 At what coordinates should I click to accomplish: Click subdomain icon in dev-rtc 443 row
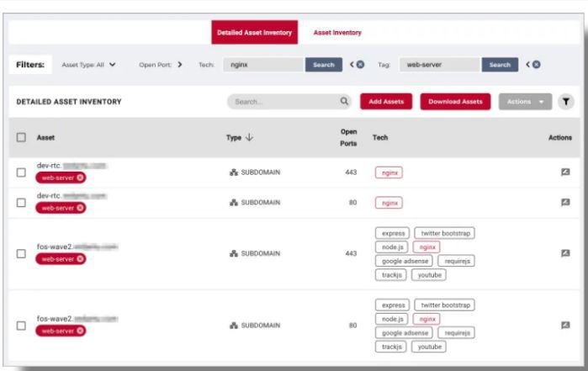point(234,172)
